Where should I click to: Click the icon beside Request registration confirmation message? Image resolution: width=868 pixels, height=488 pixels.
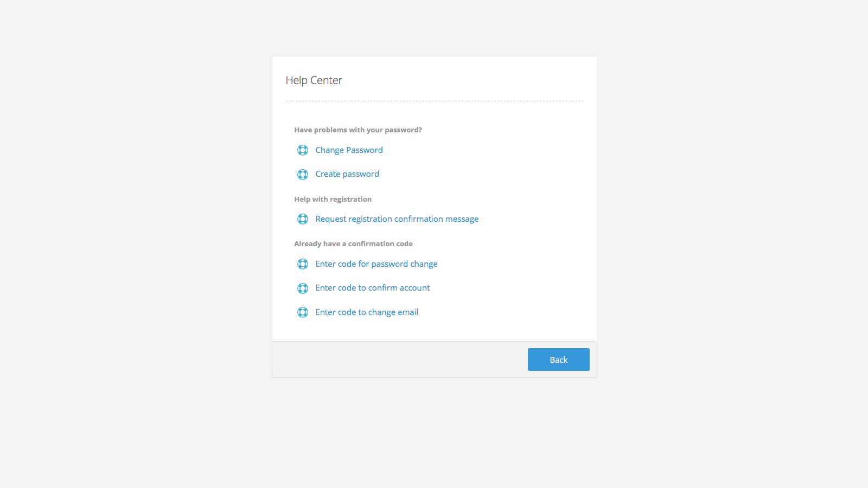(x=303, y=219)
